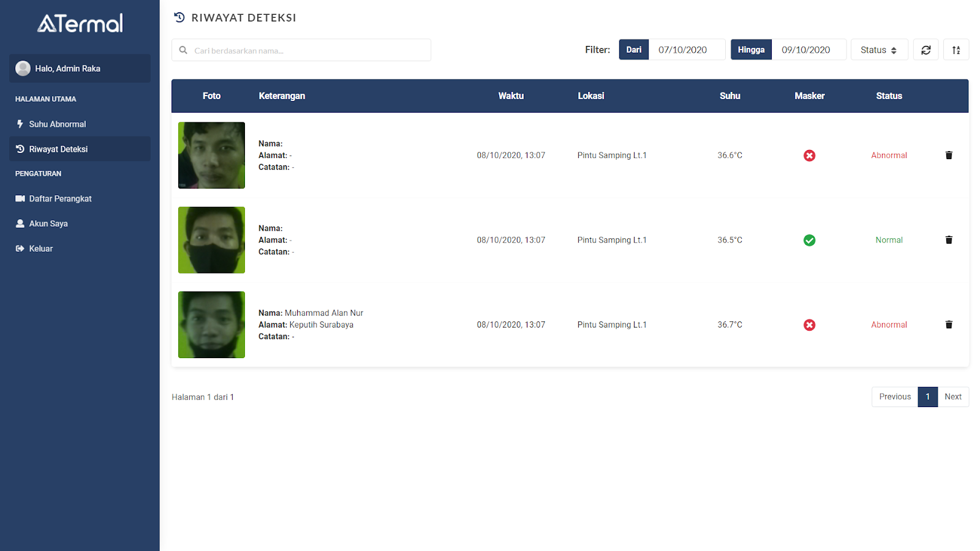Click the Admin Raka avatar icon
The image size is (980, 551).
pos(23,69)
